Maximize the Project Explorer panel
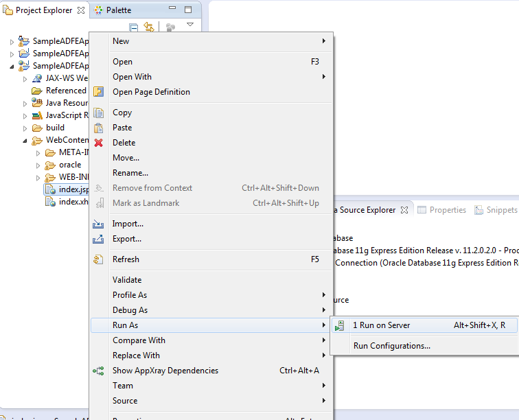 click(188, 10)
